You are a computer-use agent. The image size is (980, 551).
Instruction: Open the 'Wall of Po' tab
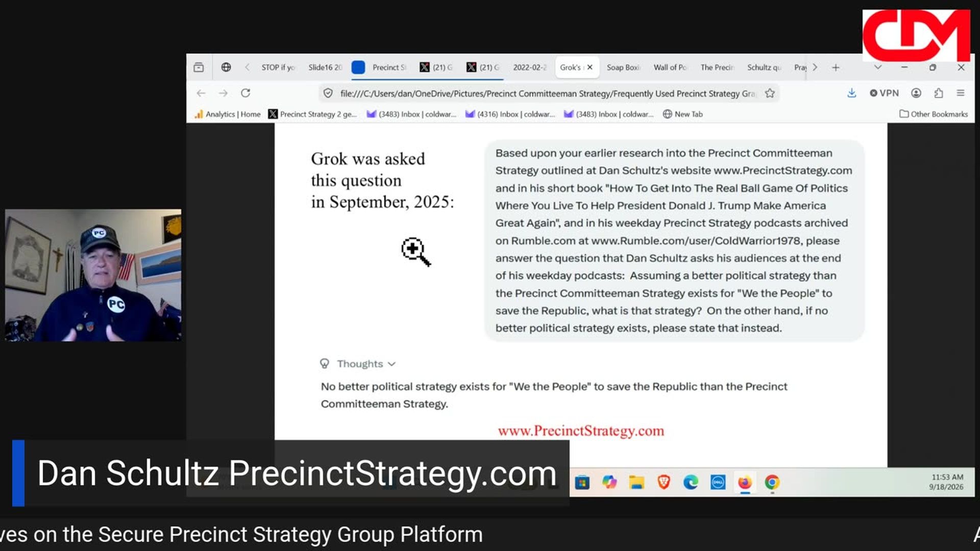click(x=670, y=67)
